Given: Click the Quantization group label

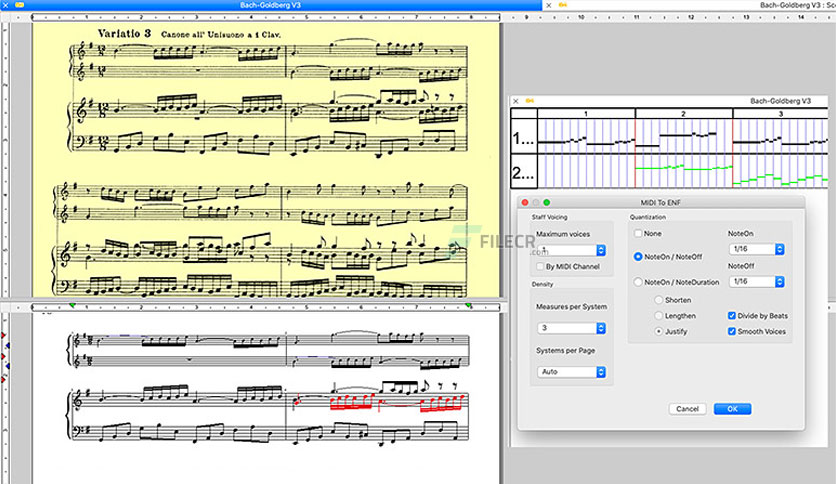Looking at the screenshot, I should pos(647,217).
